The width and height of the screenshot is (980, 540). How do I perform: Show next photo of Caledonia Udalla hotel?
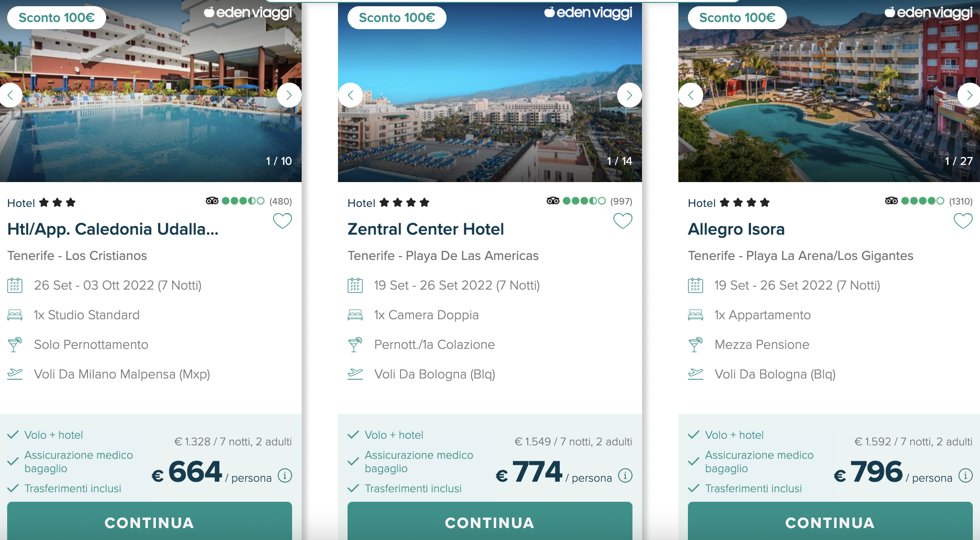pyautogui.click(x=289, y=95)
